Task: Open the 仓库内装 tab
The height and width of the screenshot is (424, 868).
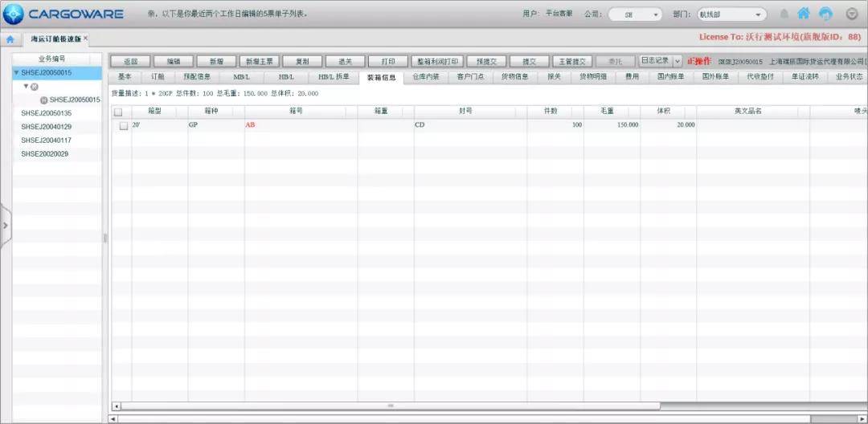Action: click(x=426, y=77)
